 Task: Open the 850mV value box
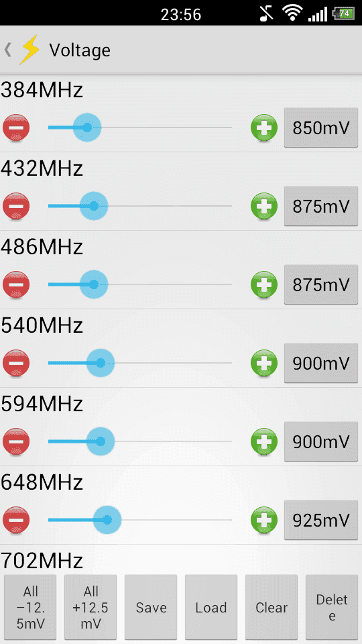click(x=321, y=127)
